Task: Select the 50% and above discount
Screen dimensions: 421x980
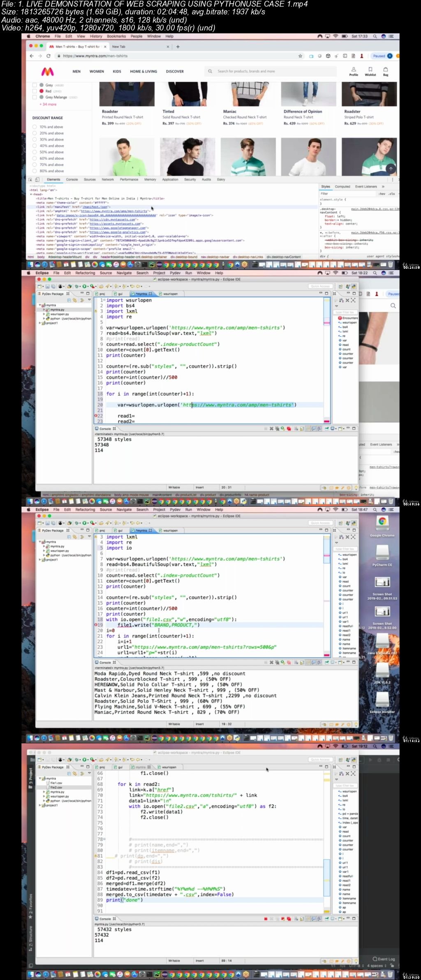Action: point(35,152)
